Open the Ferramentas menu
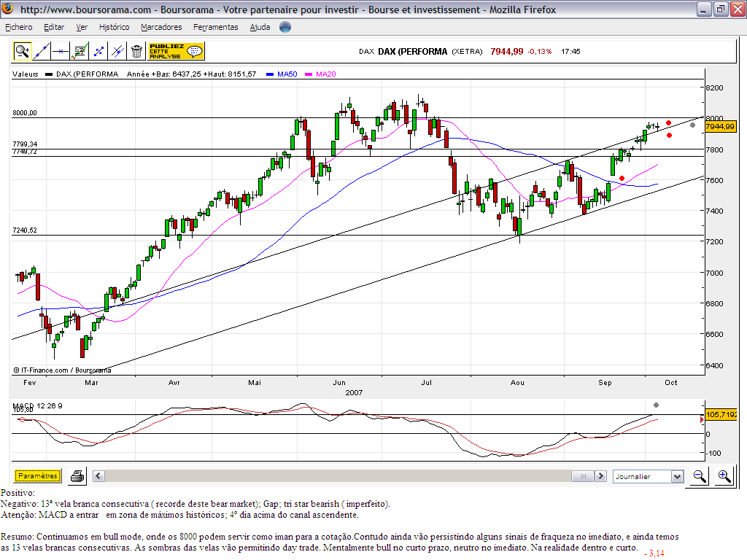 216,27
